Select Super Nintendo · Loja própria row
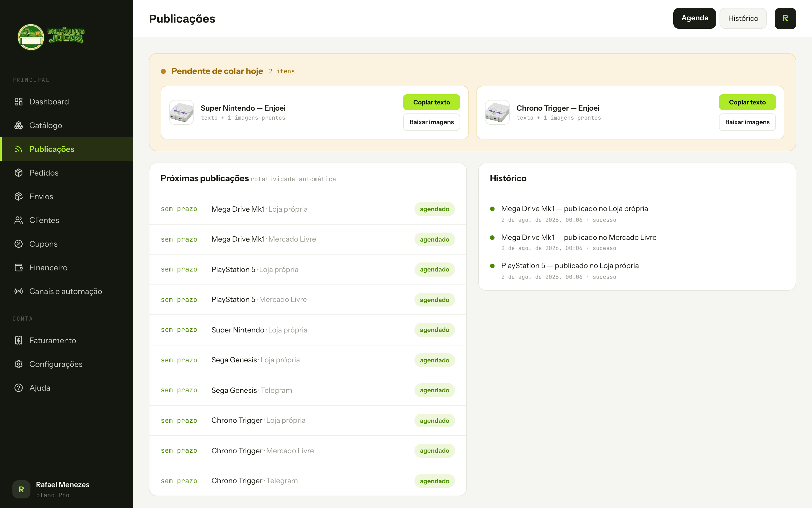The image size is (812, 508). coord(308,330)
